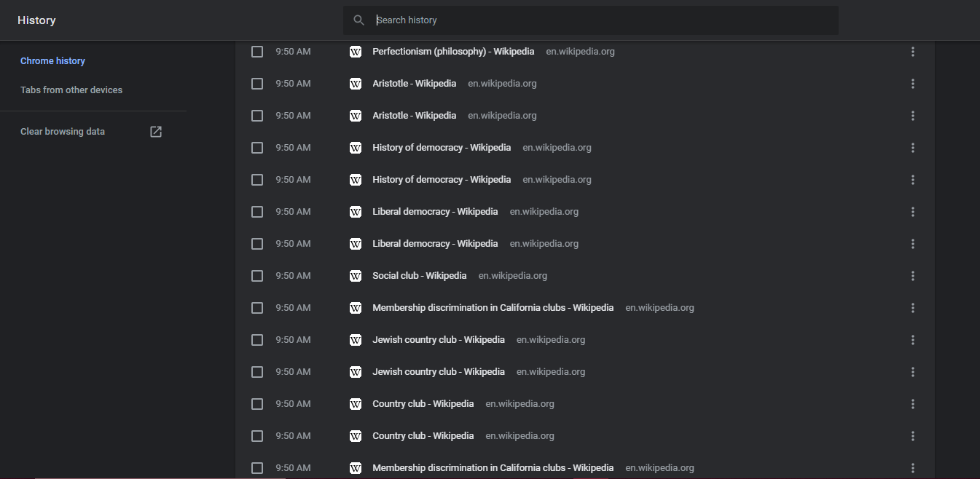Click the 9:50 AM time on Social club row
The height and width of the screenshot is (479, 980).
[x=293, y=276]
